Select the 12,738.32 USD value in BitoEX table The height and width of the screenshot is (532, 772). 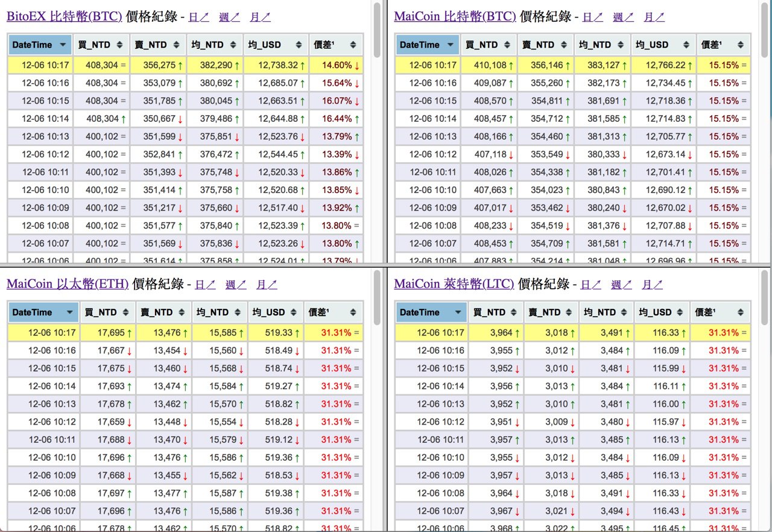click(276, 65)
